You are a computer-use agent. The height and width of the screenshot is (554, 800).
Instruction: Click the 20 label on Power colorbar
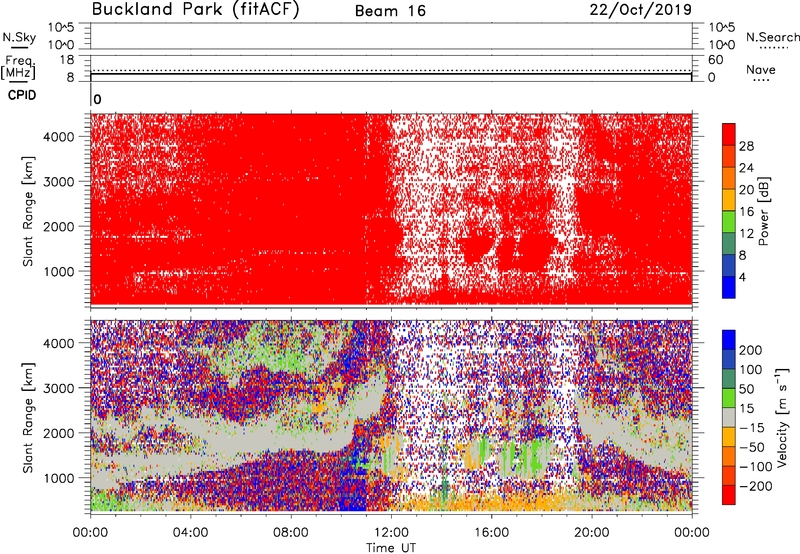click(746, 190)
